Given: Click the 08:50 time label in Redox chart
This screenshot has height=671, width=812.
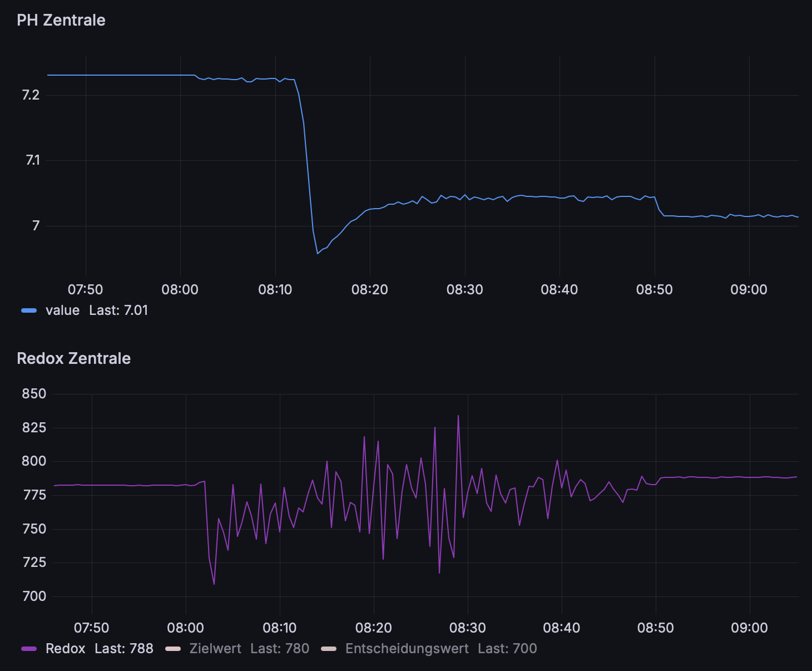Looking at the screenshot, I should pos(656,628).
